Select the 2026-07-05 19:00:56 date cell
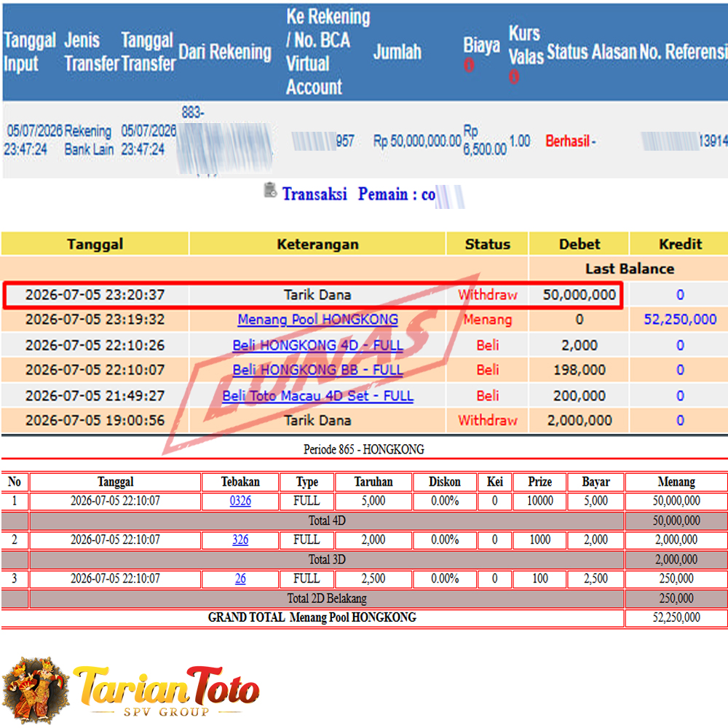 (x=95, y=421)
